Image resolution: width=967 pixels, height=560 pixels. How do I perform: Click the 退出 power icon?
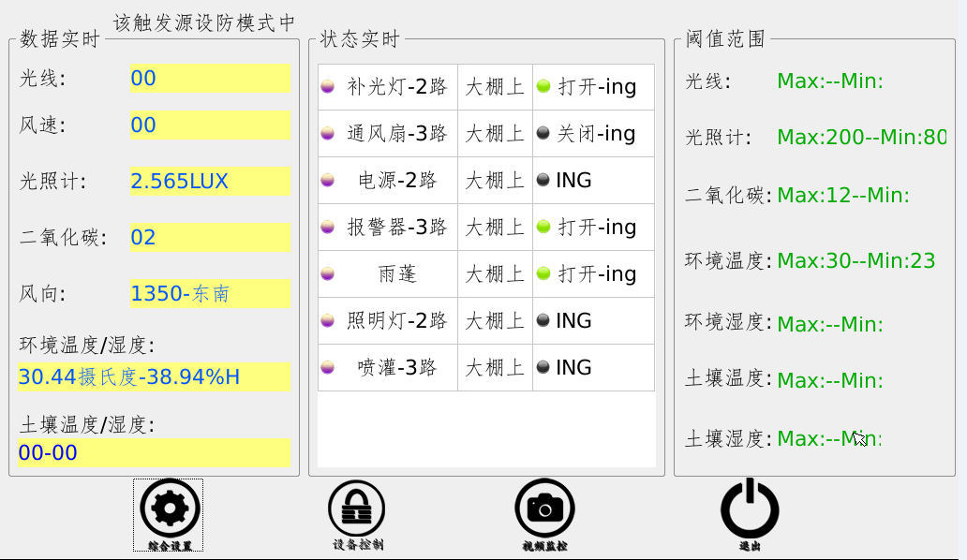[x=749, y=509]
